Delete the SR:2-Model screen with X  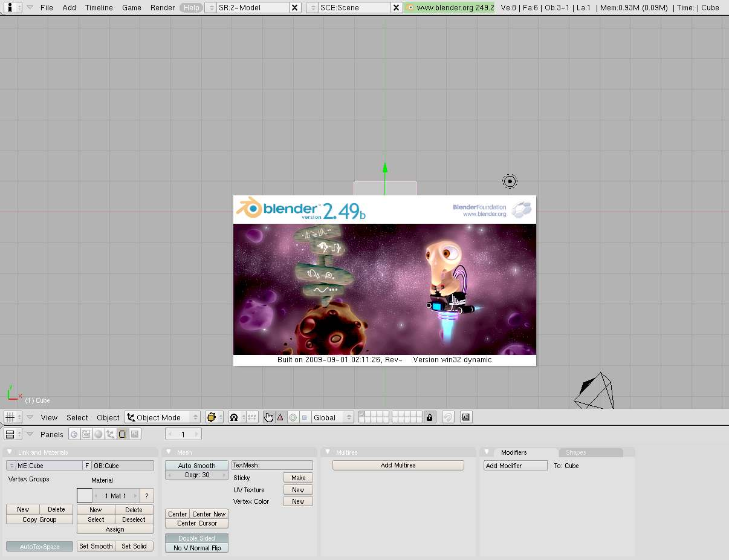(x=294, y=7)
